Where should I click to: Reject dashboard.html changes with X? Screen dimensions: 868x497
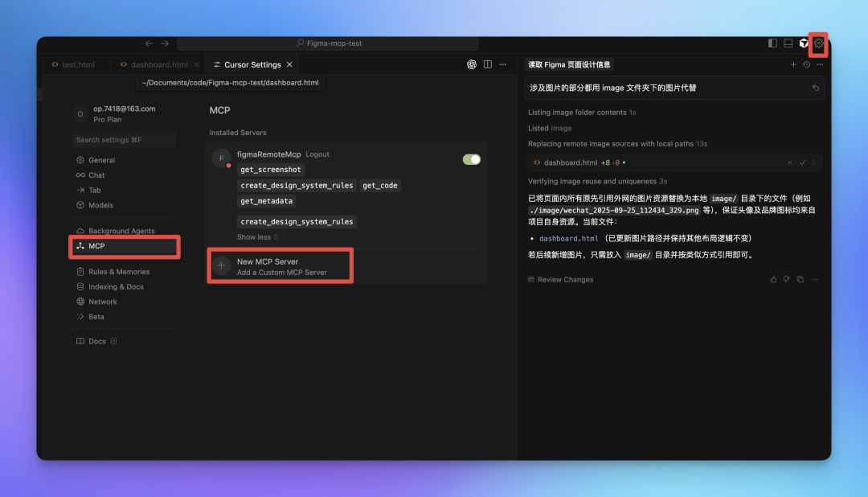tap(790, 163)
